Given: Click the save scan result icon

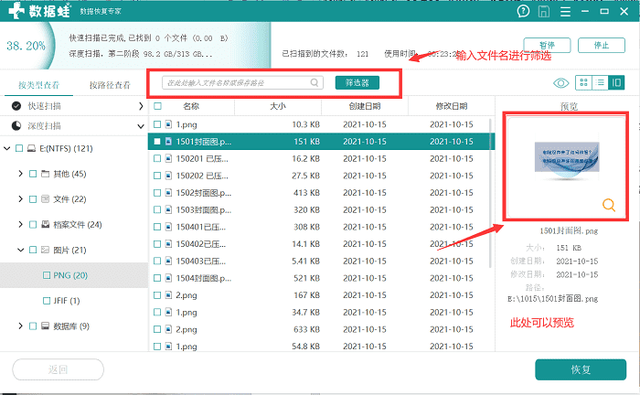Looking at the screenshot, I should (x=544, y=11).
